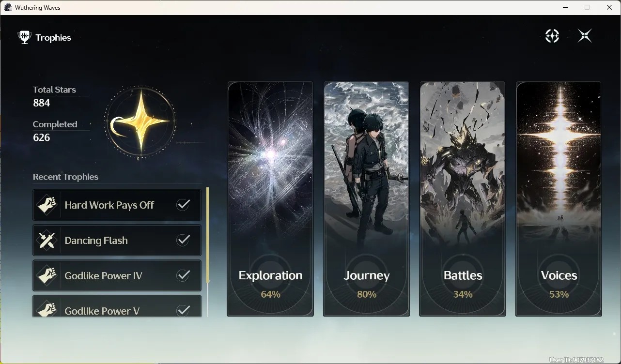The width and height of the screenshot is (621, 364).
Task: Click the Battles 34% progress value
Action: coord(463,294)
